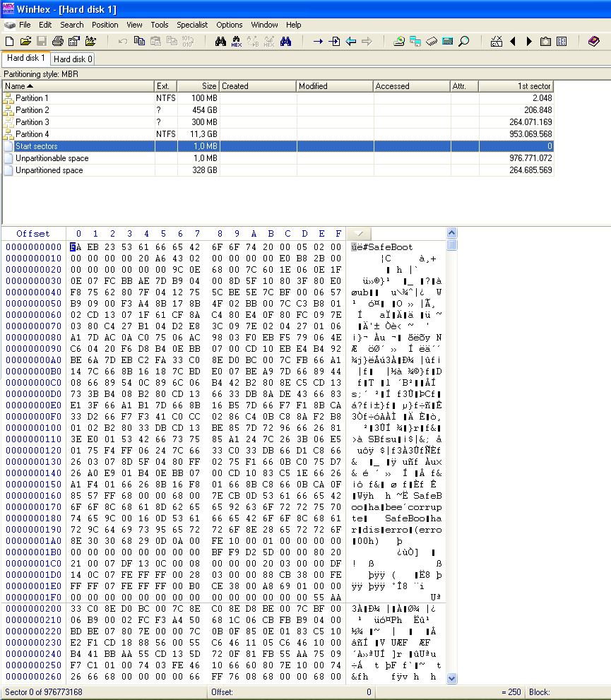Open file Properties from the toolbar
Viewport: 611px width, 700px height.
pyautogui.click(x=74, y=42)
